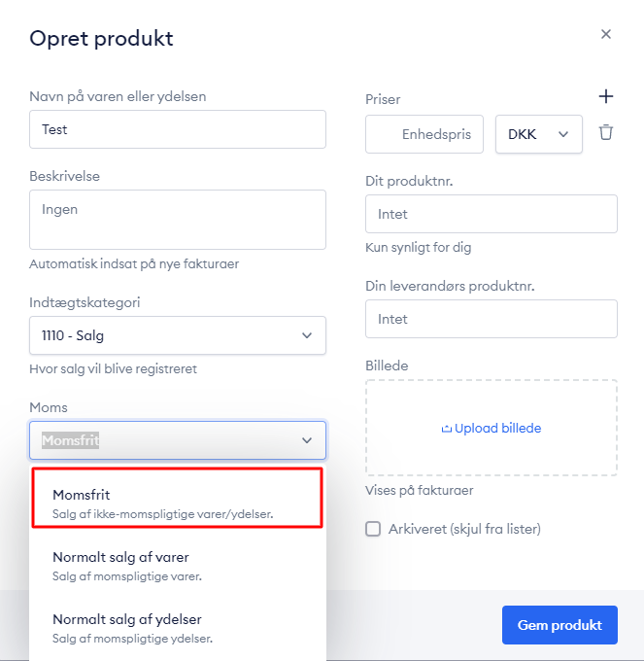Click the upload icon beside Upload billede
The width and height of the screenshot is (644, 661).
(446, 429)
